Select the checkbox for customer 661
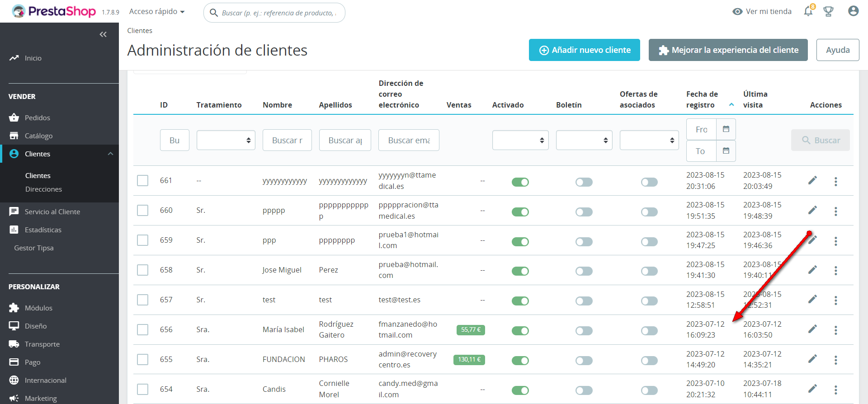This screenshot has width=868, height=404. point(143,181)
